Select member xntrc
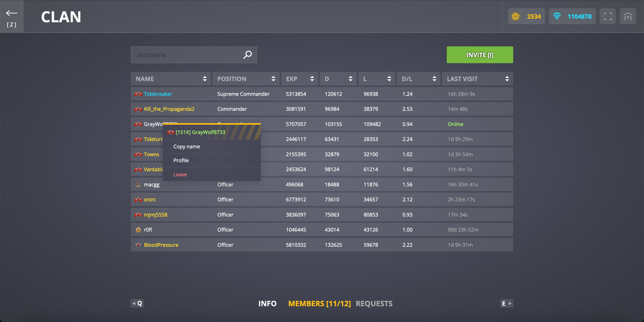Image resolution: width=644 pixels, height=322 pixels. pos(150,200)
